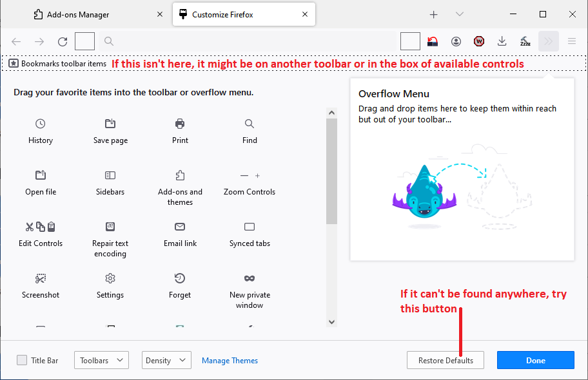Close the Add-ons Manager tab
This screenshot has height=380, width=588.
[160, 14]
